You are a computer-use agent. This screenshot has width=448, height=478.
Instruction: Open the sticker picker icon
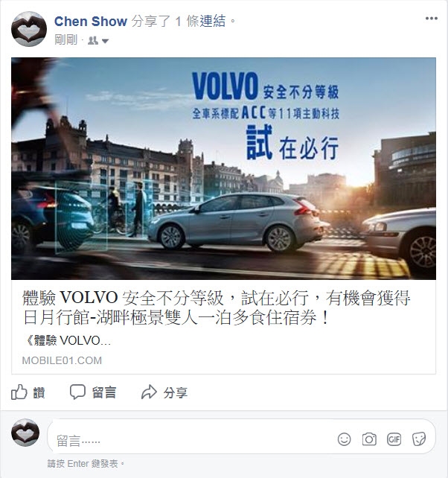tap(419, 439)
